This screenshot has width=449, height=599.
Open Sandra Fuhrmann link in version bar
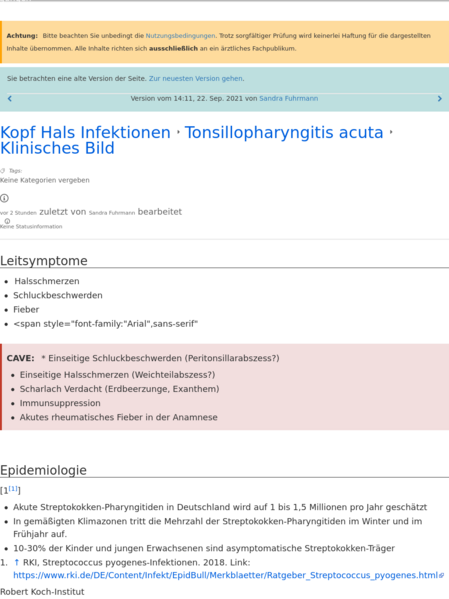(x=289, y=98)
